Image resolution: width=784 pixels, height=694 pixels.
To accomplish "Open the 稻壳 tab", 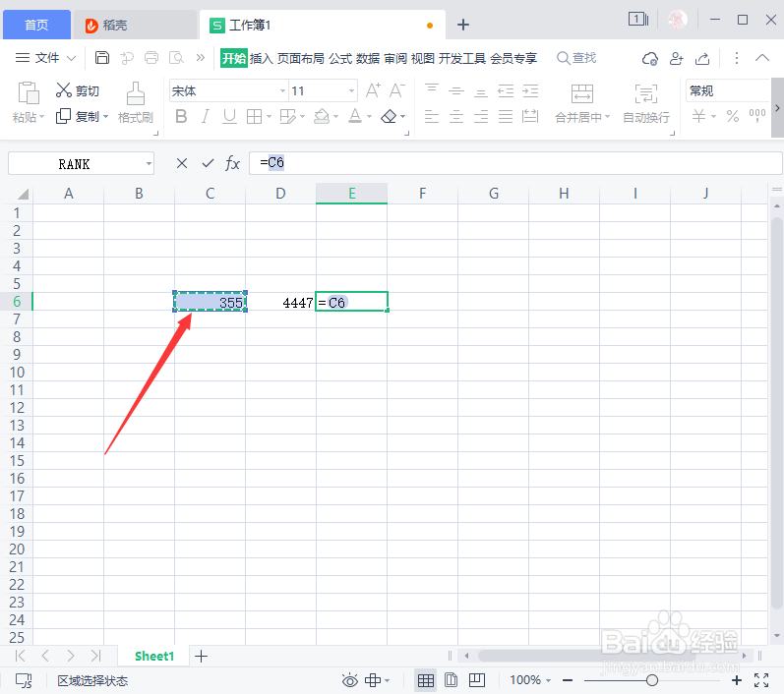I will click(x=134, y=25).
